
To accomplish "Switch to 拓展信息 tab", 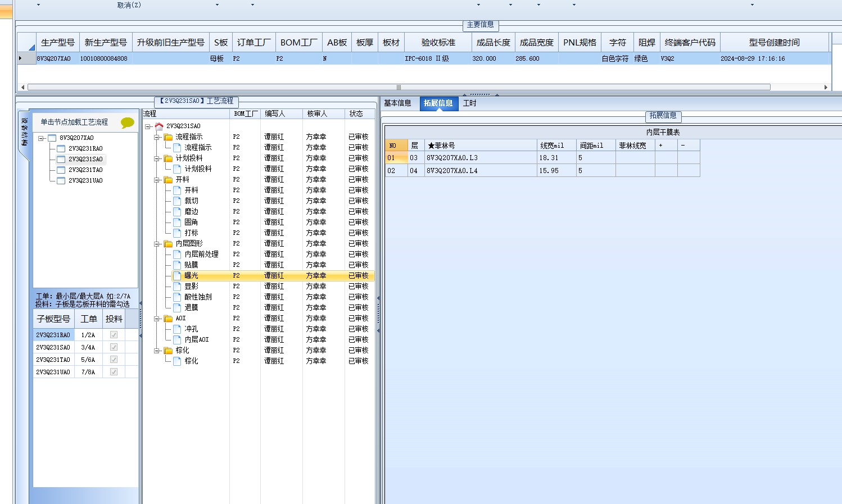I will pyautogui.click(x=438, y=103).
